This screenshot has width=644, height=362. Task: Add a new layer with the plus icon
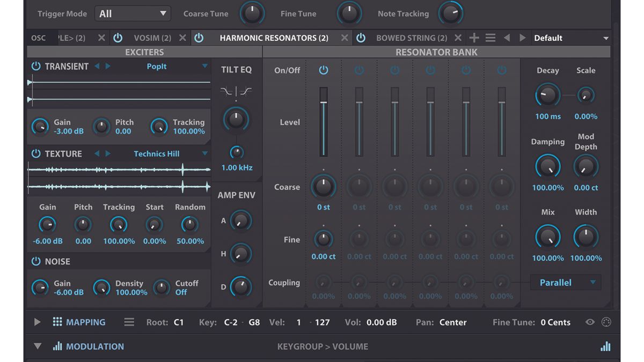point(474,38)
